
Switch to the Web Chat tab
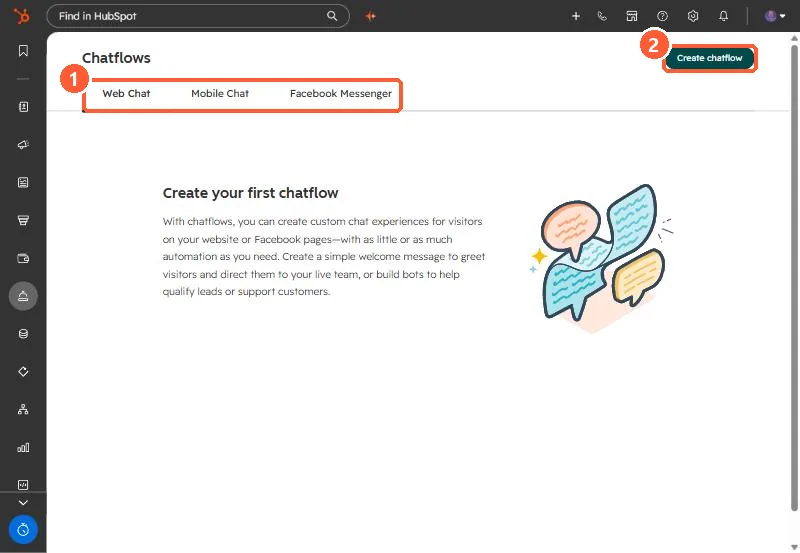click(x=126, y=94)
